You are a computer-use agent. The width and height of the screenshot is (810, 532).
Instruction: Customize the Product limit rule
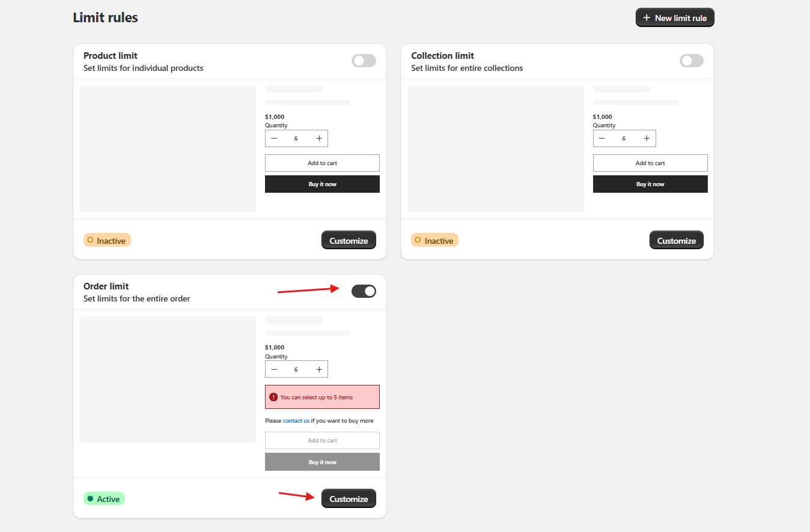[349, 241]
